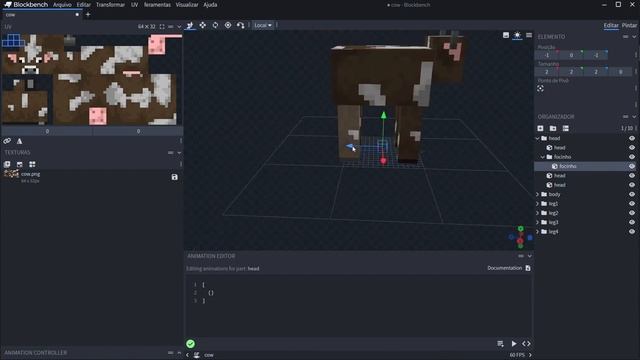Open the Local transform space dropdown

263,25
